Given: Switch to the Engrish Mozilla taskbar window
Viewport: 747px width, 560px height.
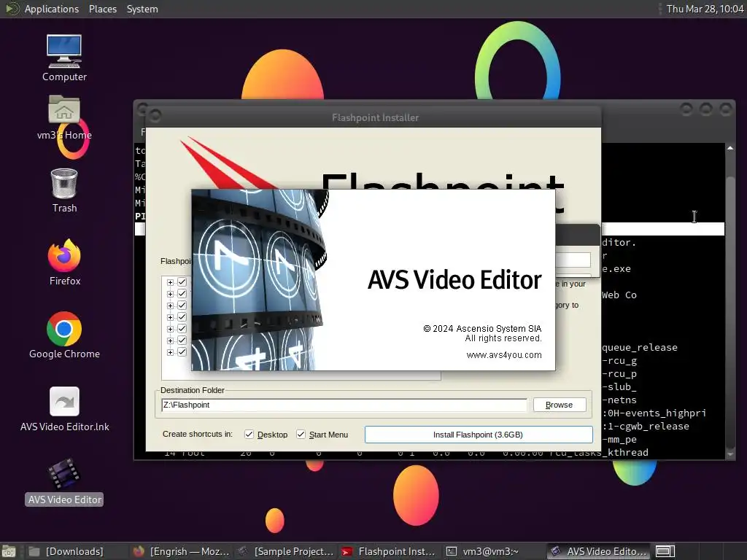Looking at the screenshot, I should (181, 551).
